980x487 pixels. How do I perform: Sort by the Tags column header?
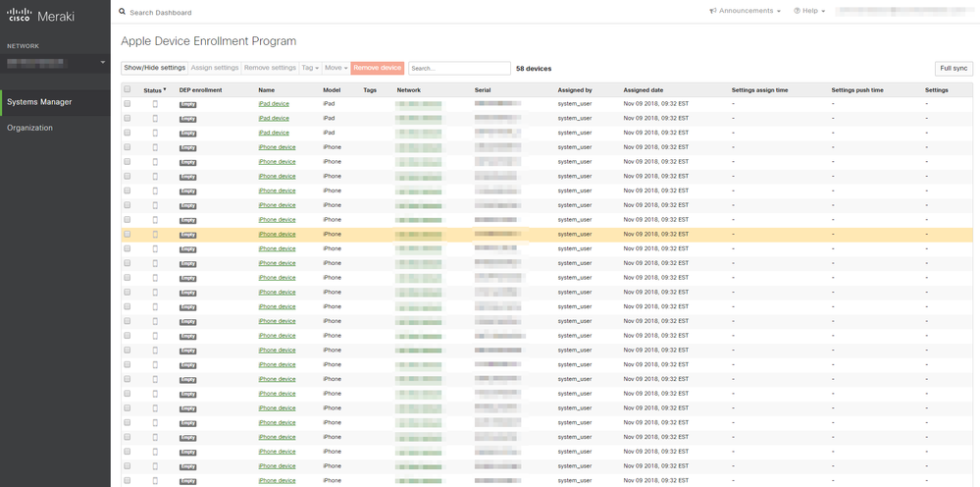tap(370, 90)
